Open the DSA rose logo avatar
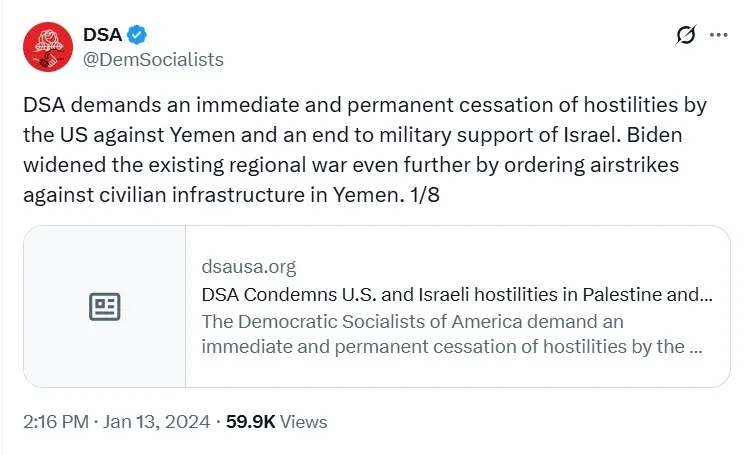The image size is (745, 455). (x=47, y=47)
